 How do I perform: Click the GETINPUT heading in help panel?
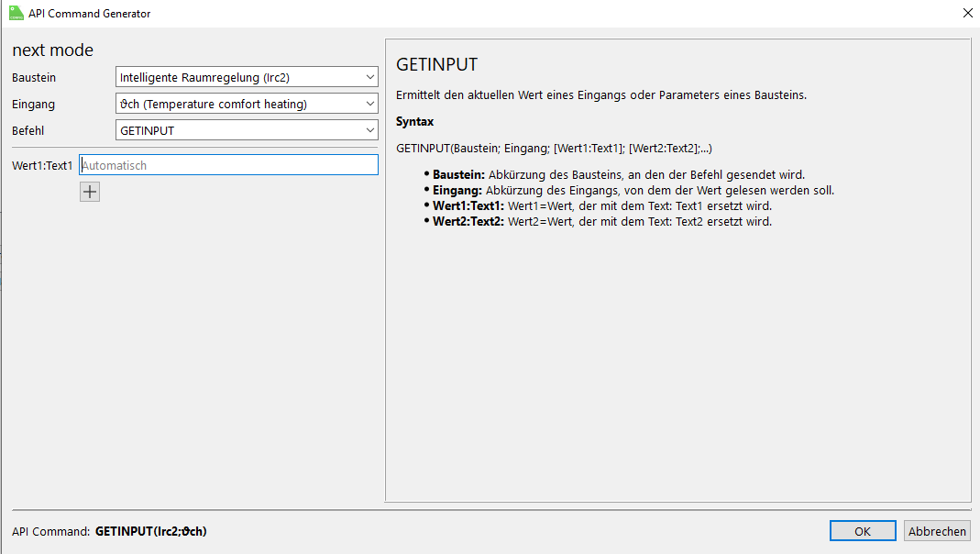tap(436, 65)
